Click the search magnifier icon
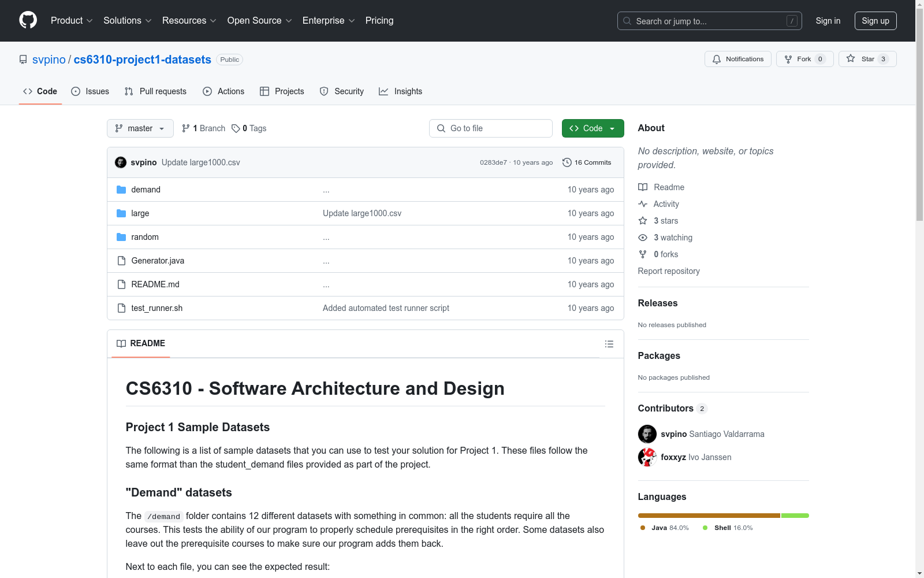Image resolution: width=924 pixels, height=578 pixels. [627, 21]
